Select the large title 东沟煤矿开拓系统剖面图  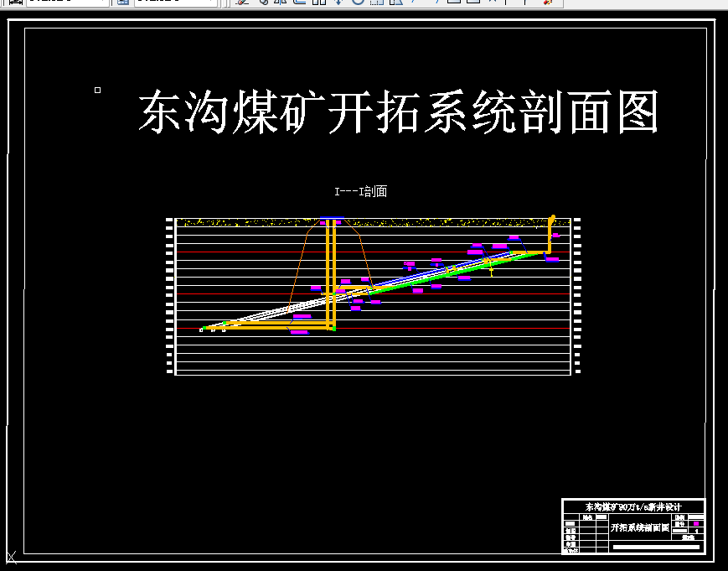point(399,112)
